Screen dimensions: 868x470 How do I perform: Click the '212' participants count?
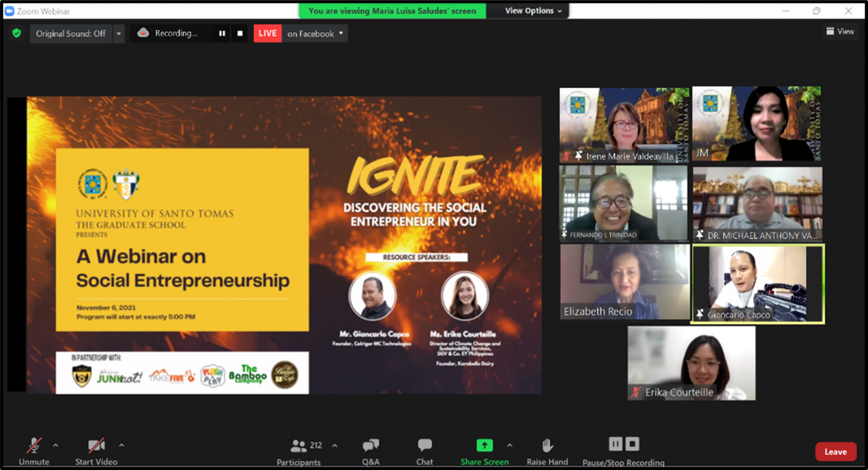click(x=316, y=445)
